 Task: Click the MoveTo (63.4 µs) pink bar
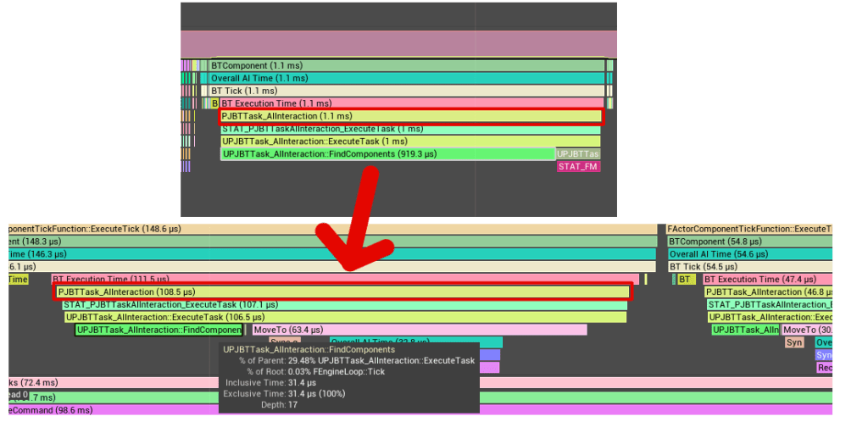pos(419,330)
